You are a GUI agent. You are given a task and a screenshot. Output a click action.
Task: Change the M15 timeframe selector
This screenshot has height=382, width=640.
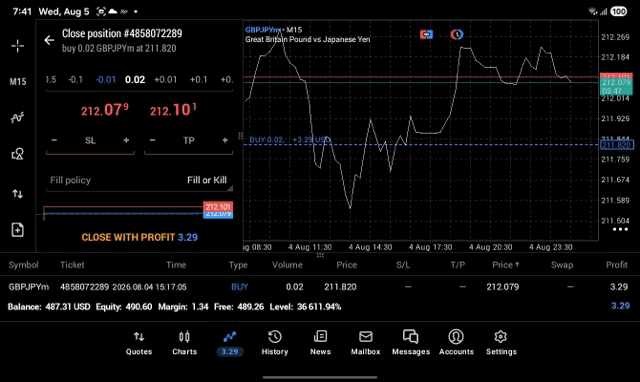[18, 82]
